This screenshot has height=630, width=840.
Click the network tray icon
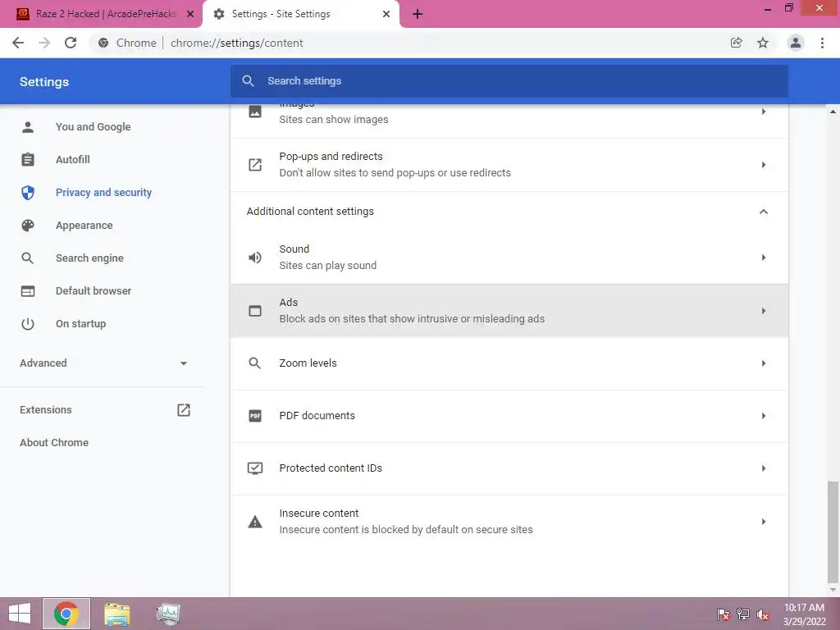(x=743, y=614)
